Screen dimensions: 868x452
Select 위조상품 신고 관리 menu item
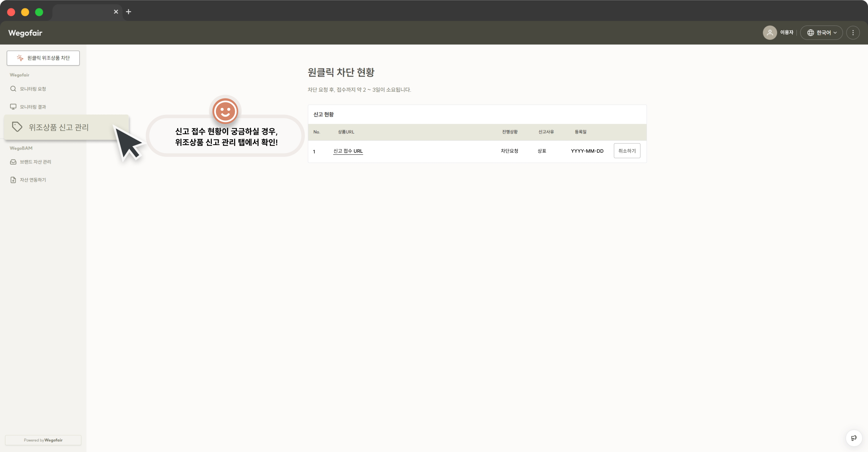pos(66,127)
